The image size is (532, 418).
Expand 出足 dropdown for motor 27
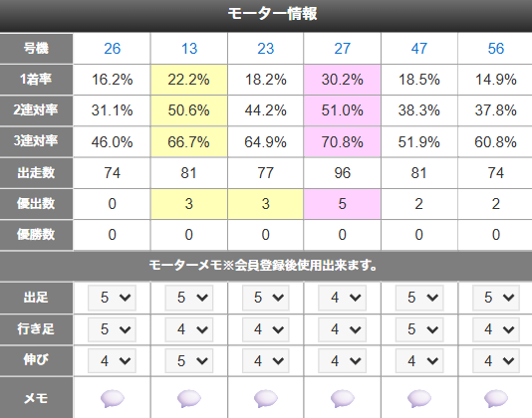pyautogui.click(x=342, y=298)
